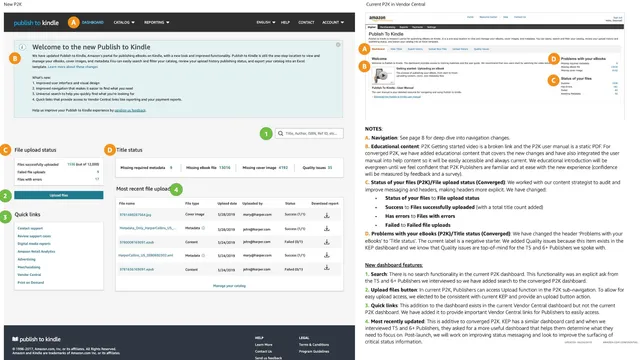Download report for HarperCollins_US .xml metadata file
The image size is (640, 360).
327,255
